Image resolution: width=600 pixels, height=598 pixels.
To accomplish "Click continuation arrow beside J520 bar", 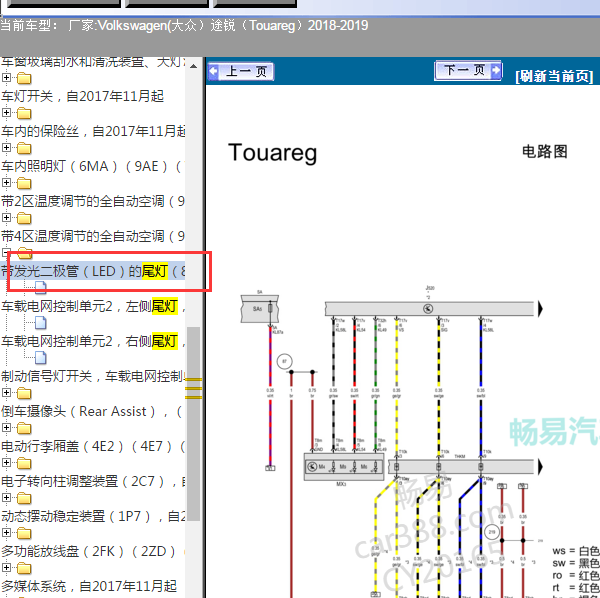I will pos(540,308).
